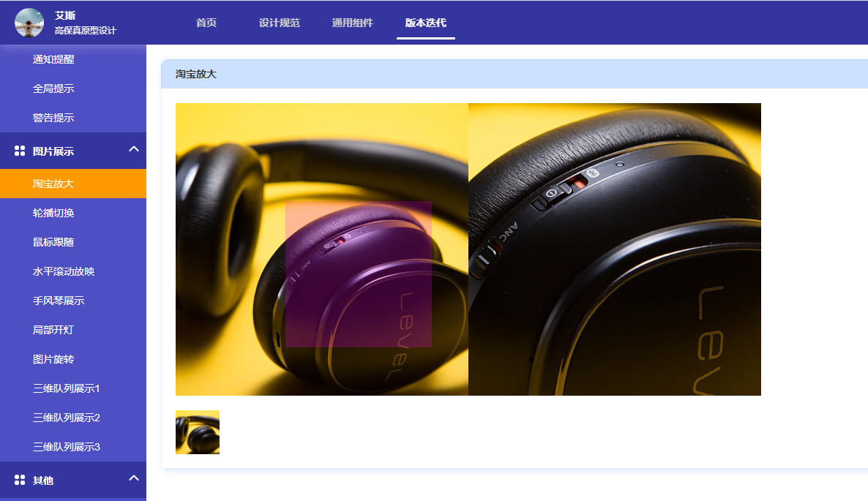Image resolution: width=868 pixels, height=501 pixels.
Task: Open 轮播切换 sidebar entry
Action: click(x=73, y=213)
